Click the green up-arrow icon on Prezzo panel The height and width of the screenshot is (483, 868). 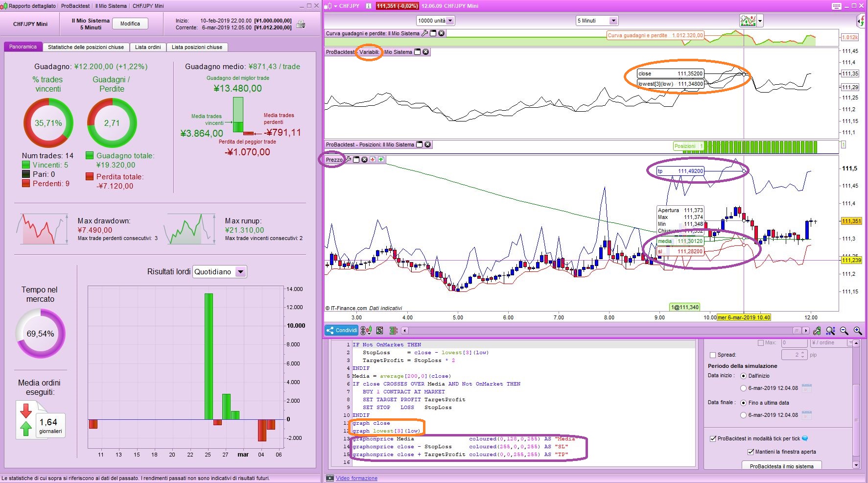point(381,159)
